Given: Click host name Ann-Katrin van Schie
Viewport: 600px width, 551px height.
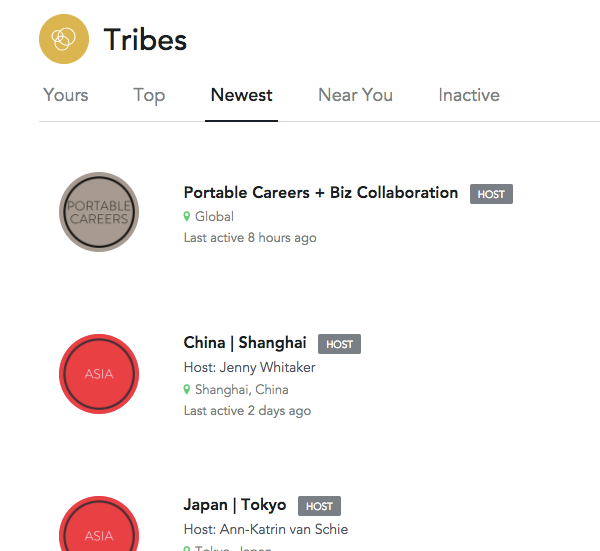Looking at the screenshot, I should [284, 529].
